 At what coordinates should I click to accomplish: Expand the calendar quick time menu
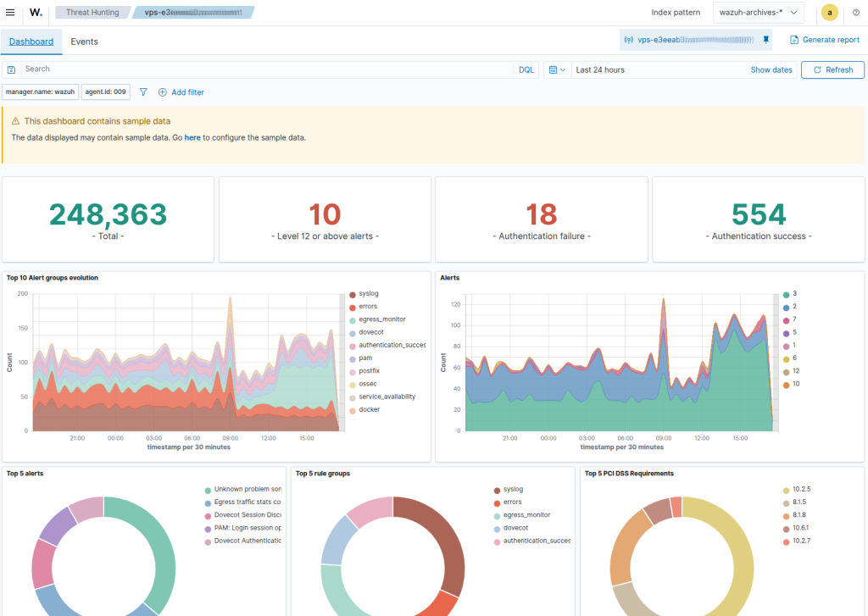(556, 69)
